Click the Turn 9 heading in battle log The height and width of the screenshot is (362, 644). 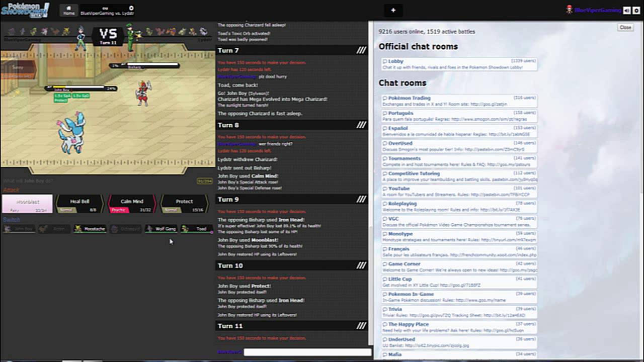click(292, 199)
